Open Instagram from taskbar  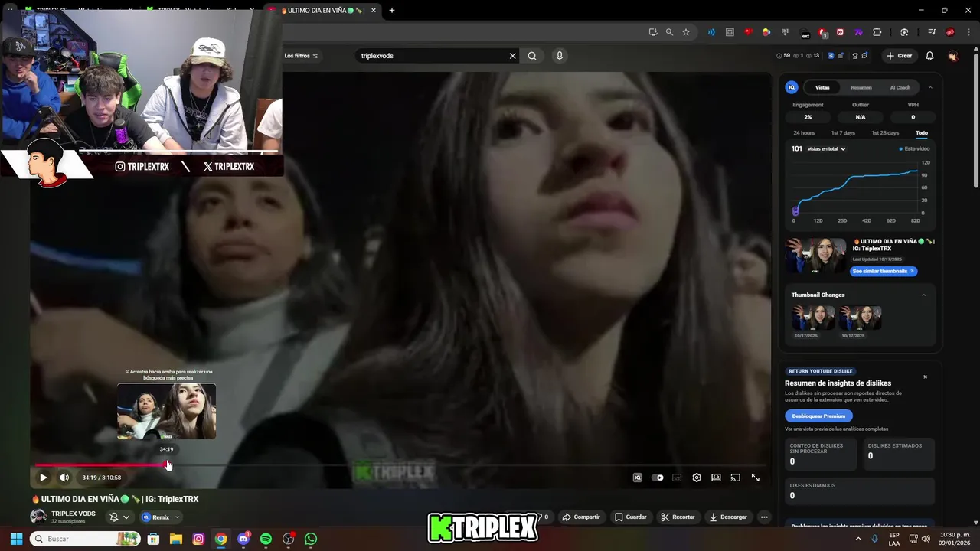coord(198,539)
